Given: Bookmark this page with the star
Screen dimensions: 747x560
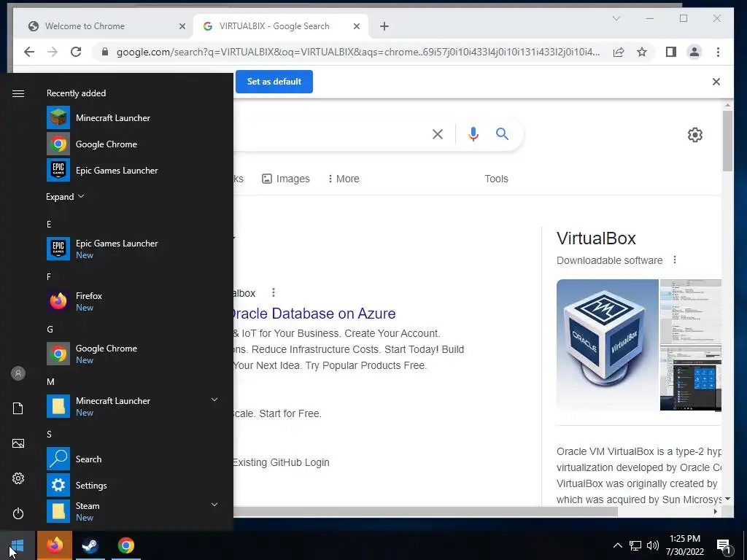Looking at the screenshot, I should (642, 52).
